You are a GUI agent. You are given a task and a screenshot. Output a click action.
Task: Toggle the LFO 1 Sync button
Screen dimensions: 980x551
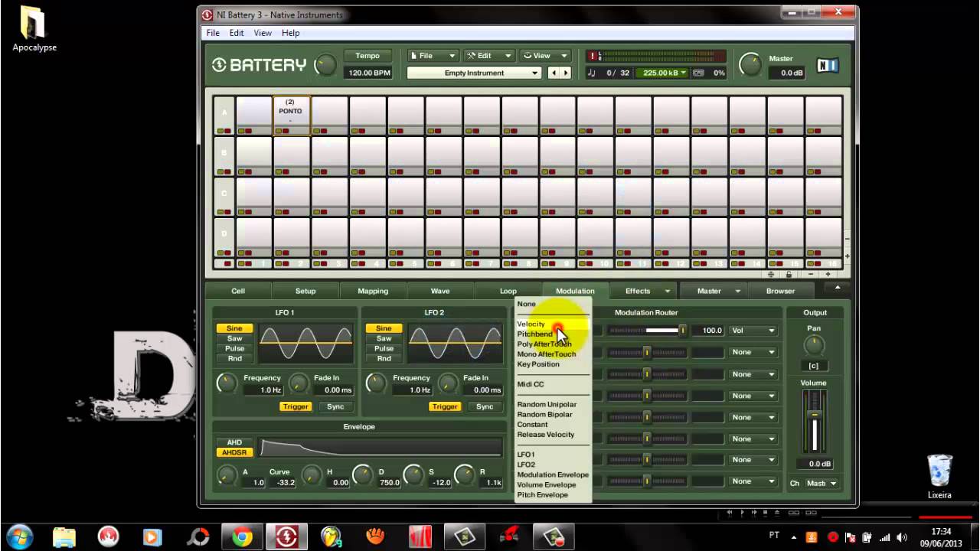(335, 406)
